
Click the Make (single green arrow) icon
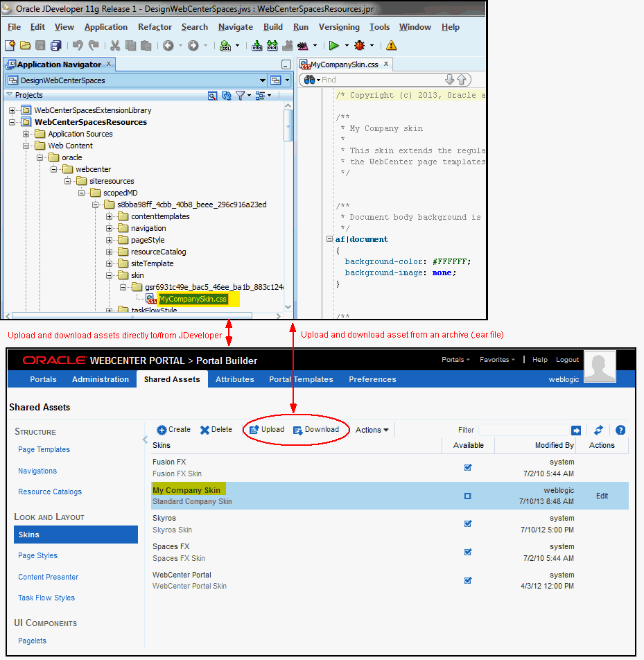point(256,46)
